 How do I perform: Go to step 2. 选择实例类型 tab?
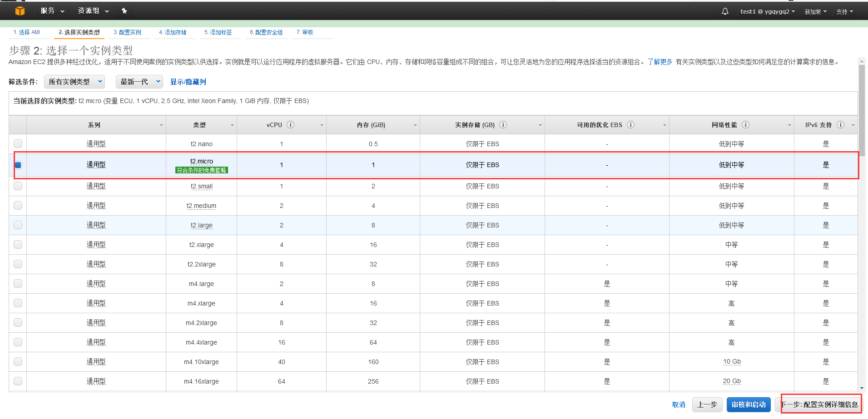click(x=79, y=32)
